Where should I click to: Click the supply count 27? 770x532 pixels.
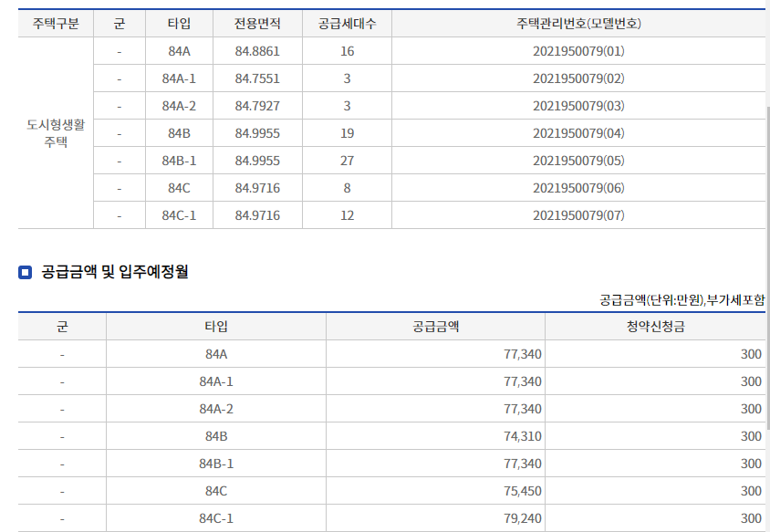348,162
